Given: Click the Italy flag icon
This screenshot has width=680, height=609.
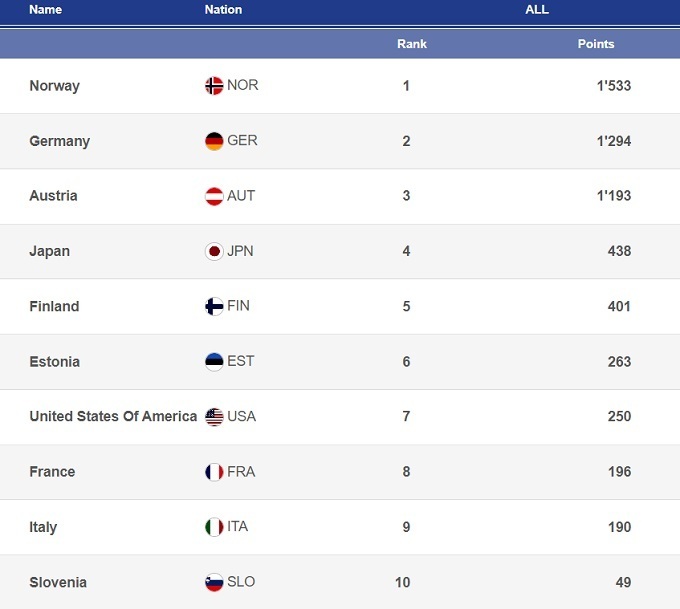Looking at the screenshot, I should pos(214,527).
